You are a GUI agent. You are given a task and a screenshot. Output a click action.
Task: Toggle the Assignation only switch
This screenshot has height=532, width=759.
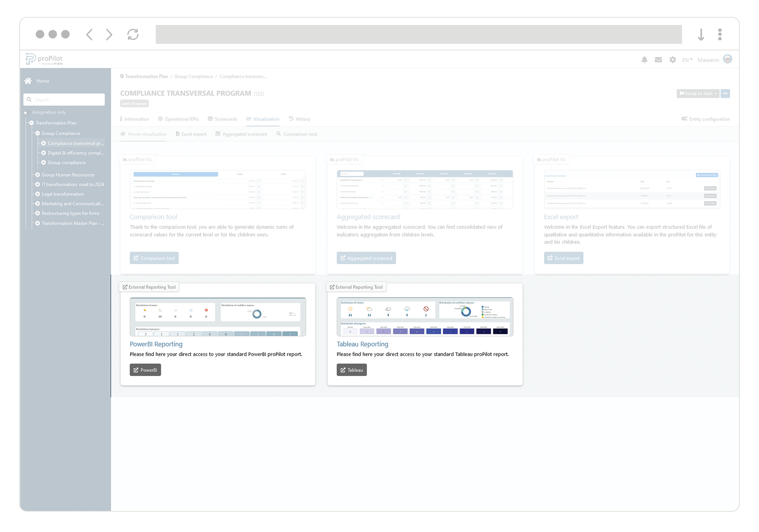coord(26,112)
